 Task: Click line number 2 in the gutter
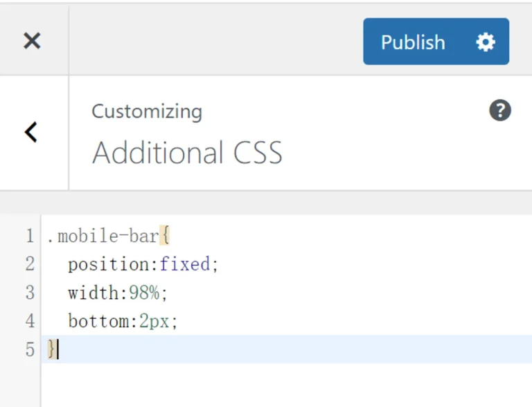[x=29, y=264]
